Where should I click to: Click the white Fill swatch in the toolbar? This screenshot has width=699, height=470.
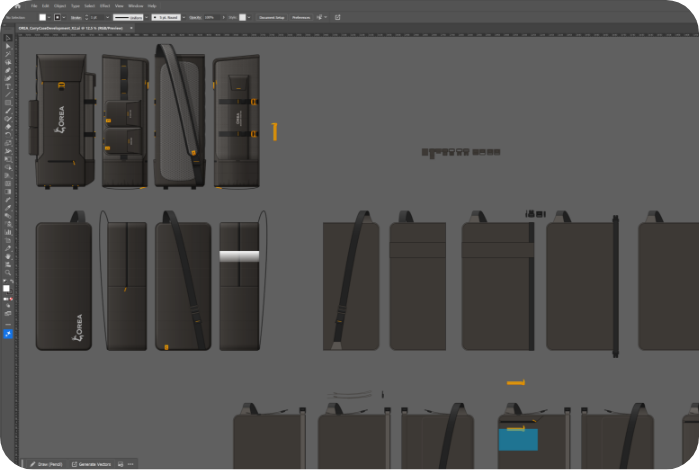tap(7, 288)
